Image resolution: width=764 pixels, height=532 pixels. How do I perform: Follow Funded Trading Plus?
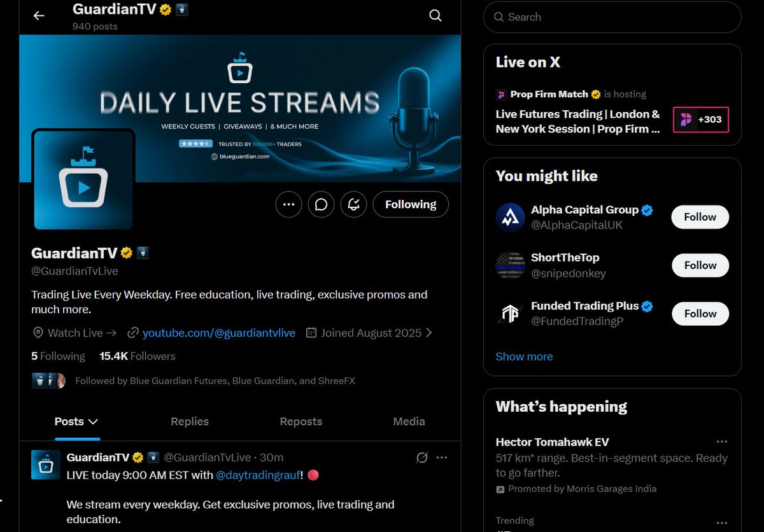(x=700, y=314)
